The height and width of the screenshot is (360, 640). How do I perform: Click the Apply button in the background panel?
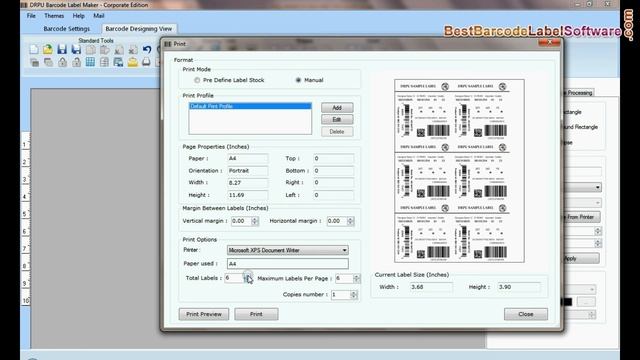coord(581,258)
